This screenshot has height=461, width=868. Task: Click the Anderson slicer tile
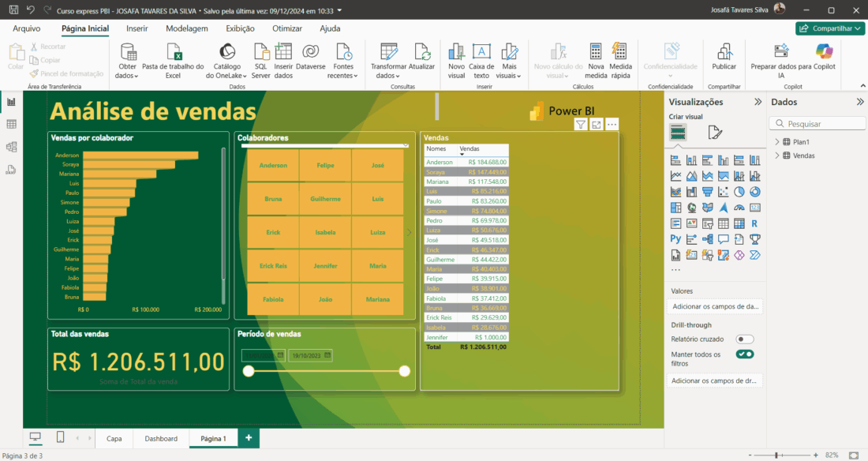[x=273, y=165]
